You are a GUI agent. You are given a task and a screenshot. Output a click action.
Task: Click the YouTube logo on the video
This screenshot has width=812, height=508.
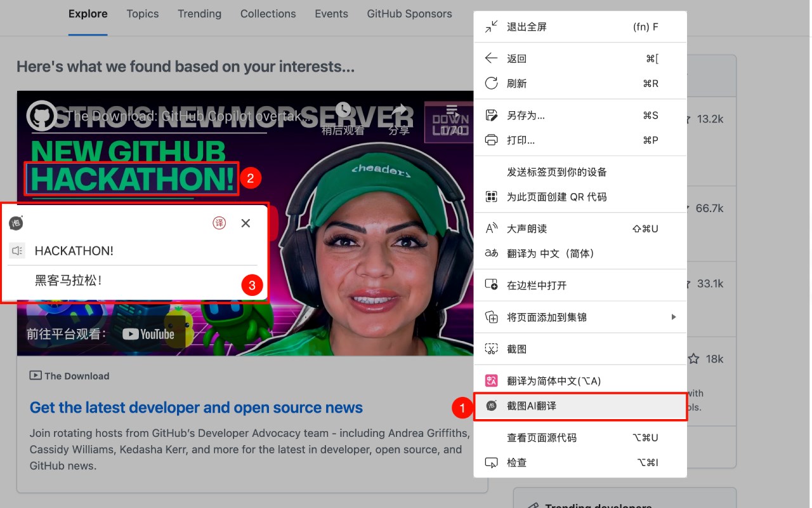[148, 334]
